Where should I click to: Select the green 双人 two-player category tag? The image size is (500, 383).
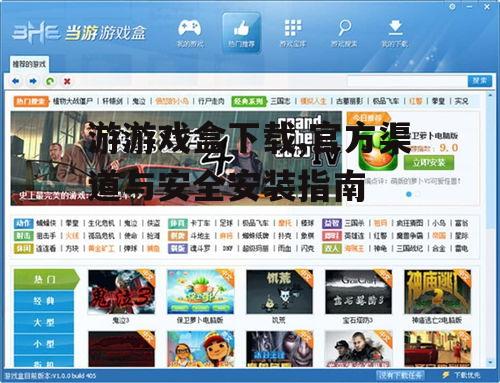tap(332, 248)
